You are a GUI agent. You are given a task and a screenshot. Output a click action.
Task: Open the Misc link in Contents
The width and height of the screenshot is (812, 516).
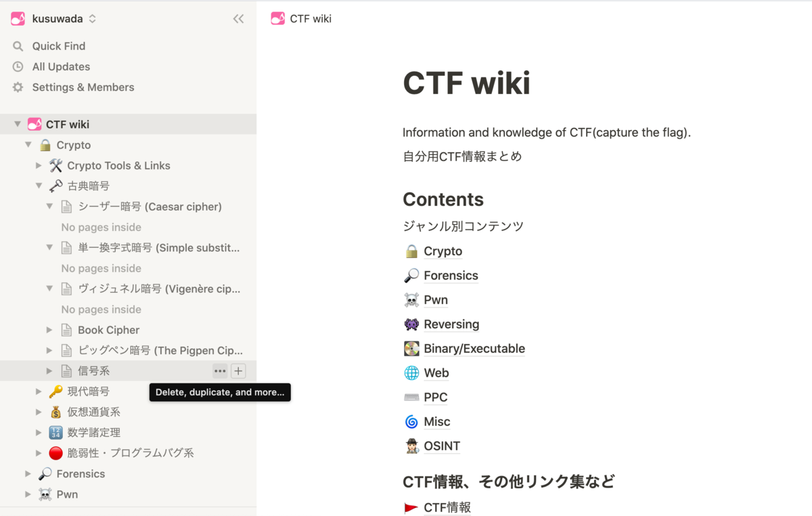pyautogui.click(x=437, y=422)
